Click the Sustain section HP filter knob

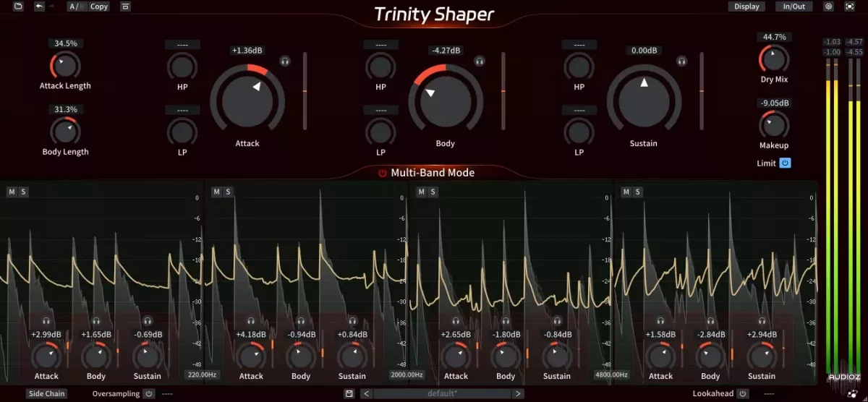[x=579, y=67]
